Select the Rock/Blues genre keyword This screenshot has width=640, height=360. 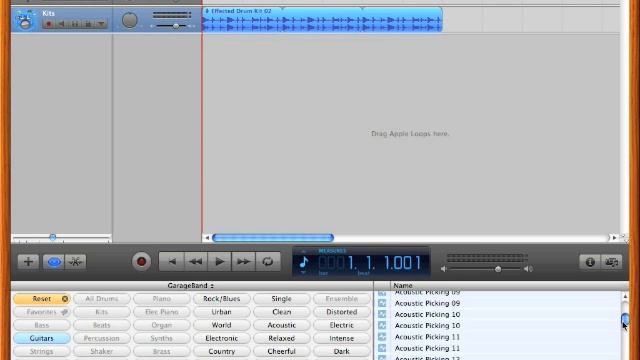point(222,299)
